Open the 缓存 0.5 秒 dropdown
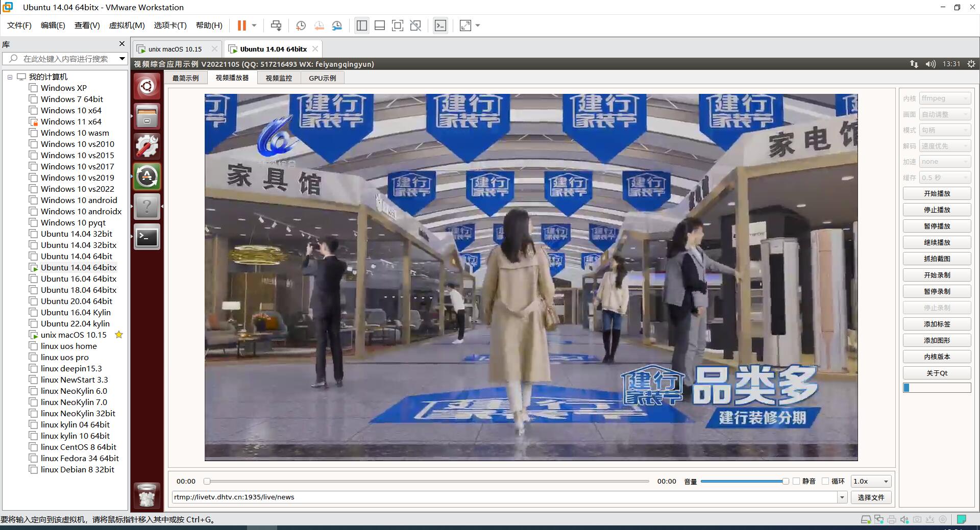Viewport: 980px width, 530px height. click(x=945, y=178)
